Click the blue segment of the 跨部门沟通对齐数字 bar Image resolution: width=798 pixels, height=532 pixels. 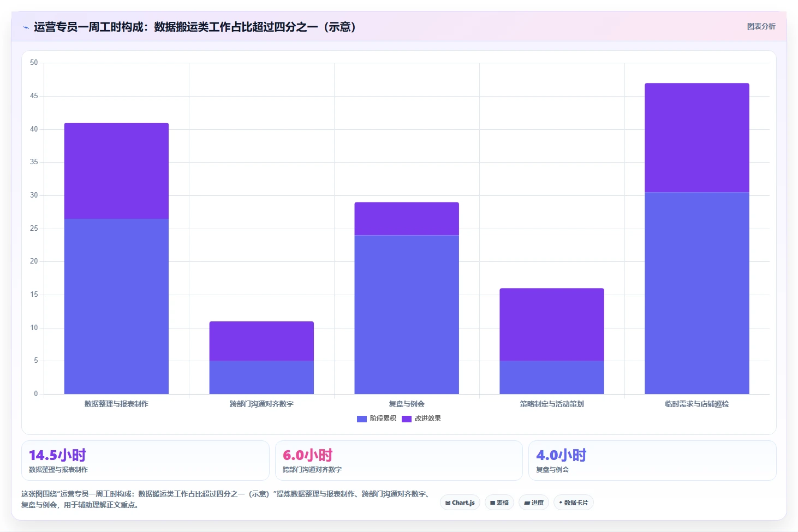pos(261,377)
